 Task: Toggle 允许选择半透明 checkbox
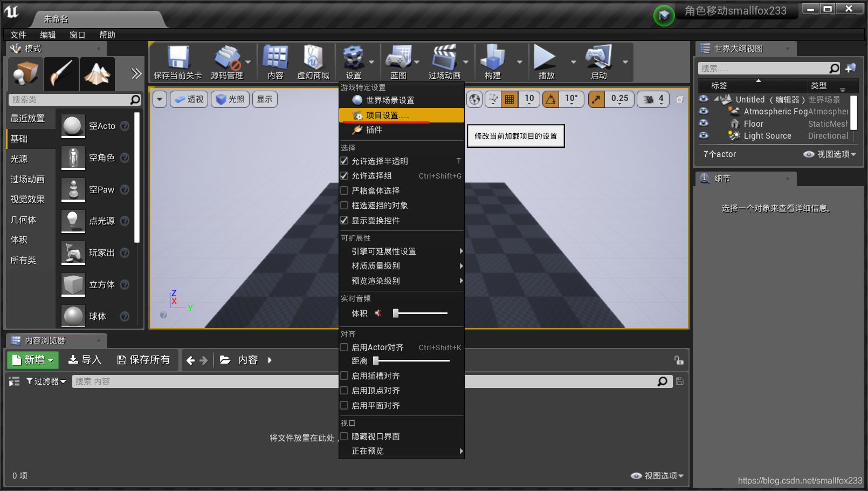coord(344,161)
